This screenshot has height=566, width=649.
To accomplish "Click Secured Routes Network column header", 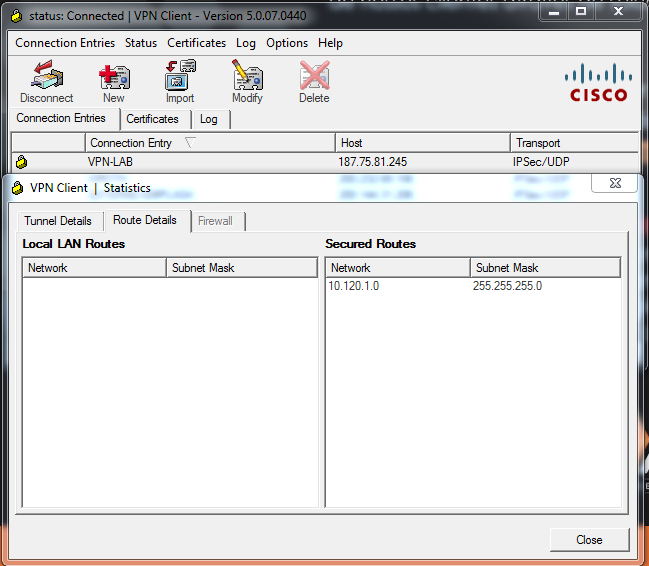I will [x=398, y=268].
